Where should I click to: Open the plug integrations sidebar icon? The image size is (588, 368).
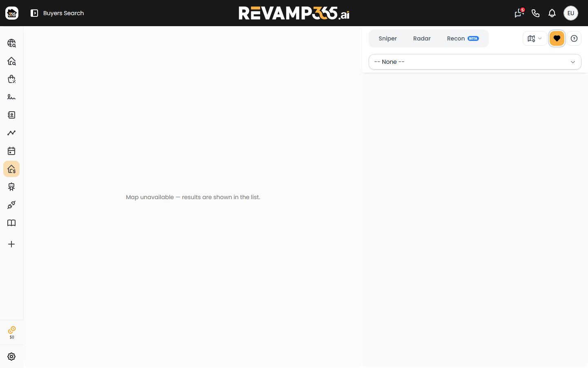pos(11,205)
